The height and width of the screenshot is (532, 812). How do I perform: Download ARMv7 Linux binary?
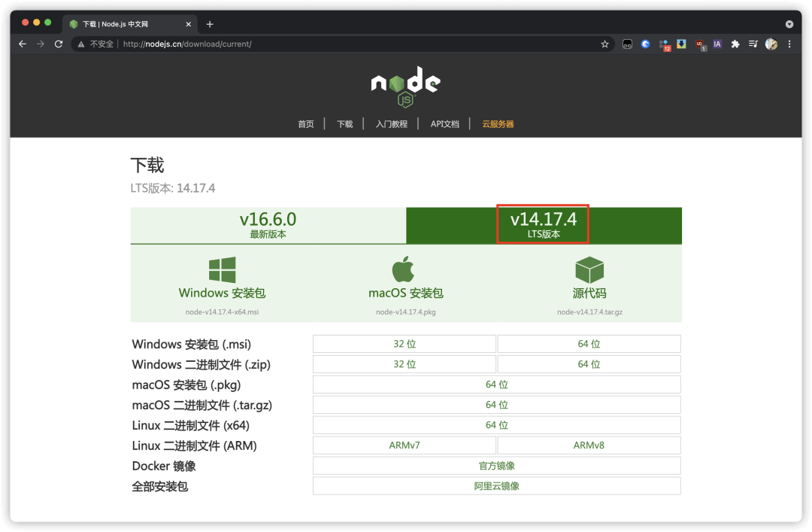pos(404,445)
